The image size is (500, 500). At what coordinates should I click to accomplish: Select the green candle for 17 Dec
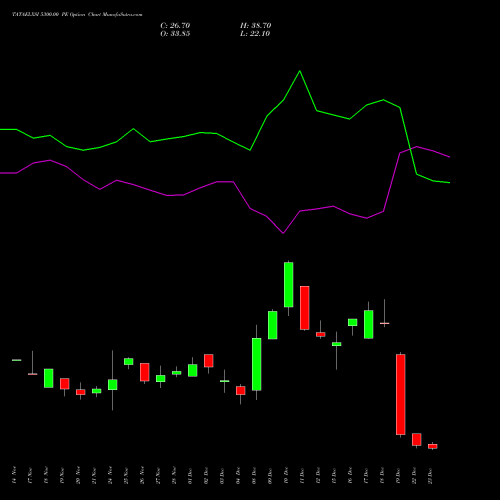(x=369, y=324)
